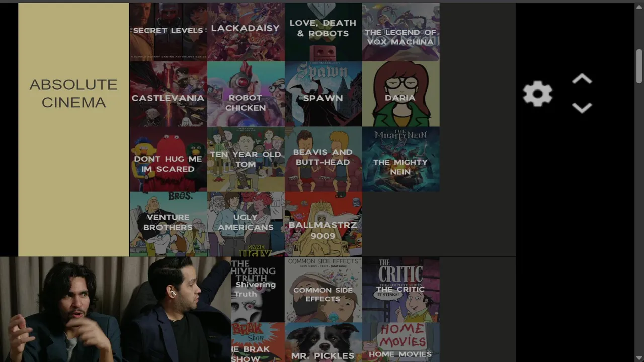Select the Shivering Truth thumbnail

(x=258, y=290)
